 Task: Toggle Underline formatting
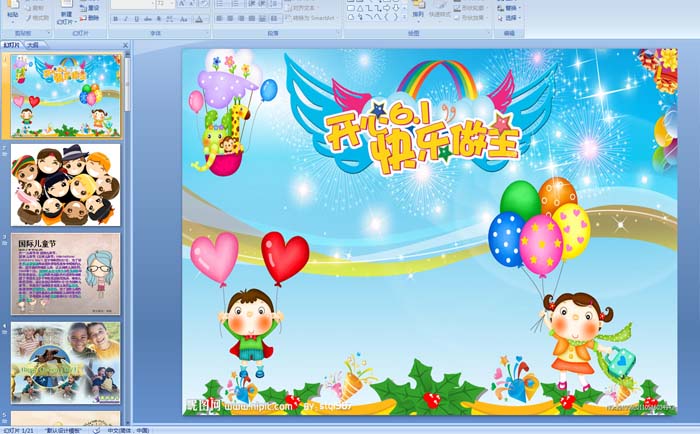(136, 19)
